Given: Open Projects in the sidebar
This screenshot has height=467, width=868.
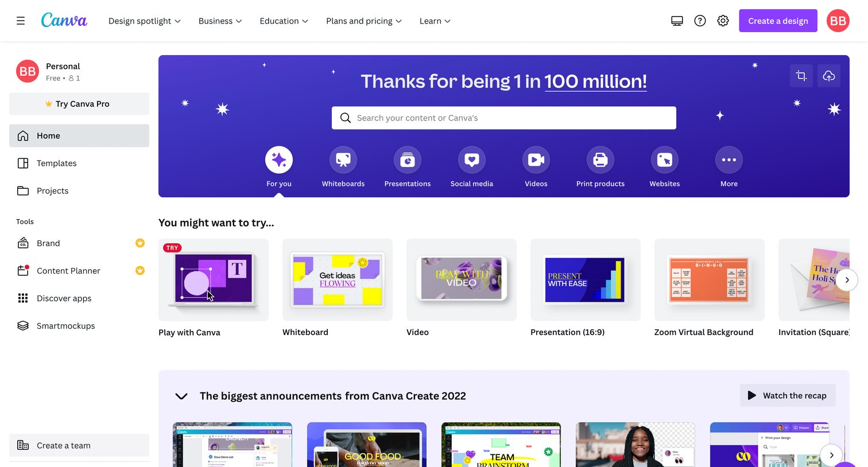Looking at the screenshot, I should [x=79, y=190].
